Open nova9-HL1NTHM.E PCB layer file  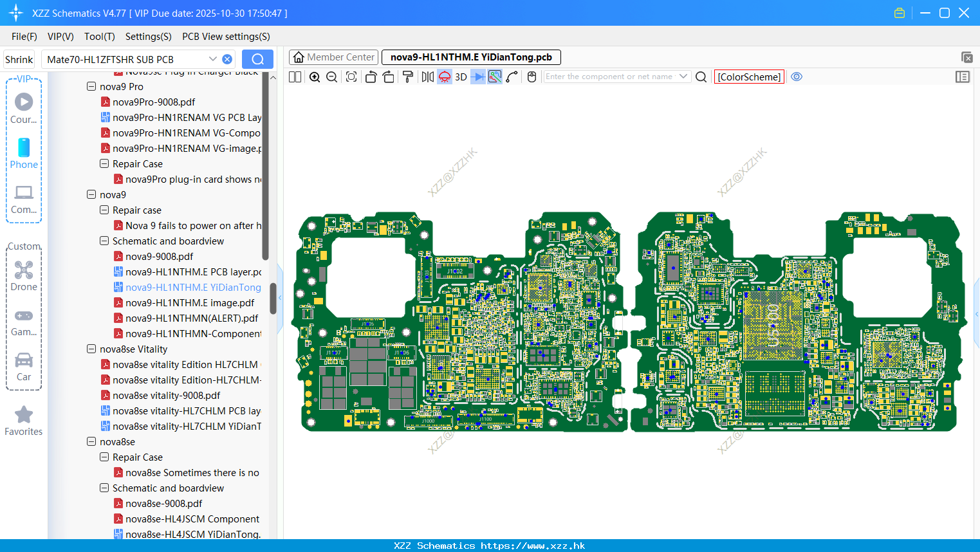pyautogui.click(x=188, y=271)
